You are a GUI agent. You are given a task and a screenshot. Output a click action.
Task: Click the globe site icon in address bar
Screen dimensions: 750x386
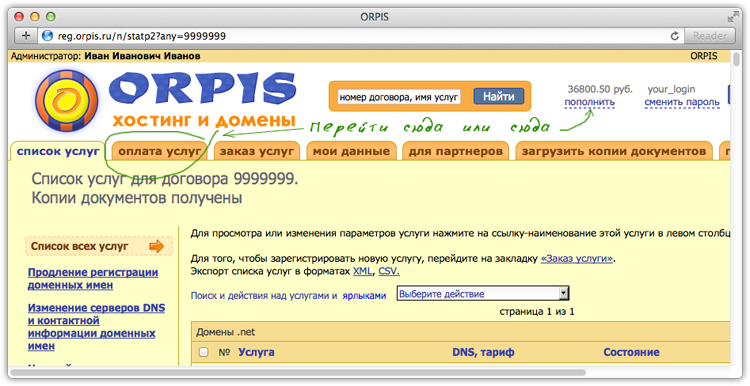coord(47,36)
